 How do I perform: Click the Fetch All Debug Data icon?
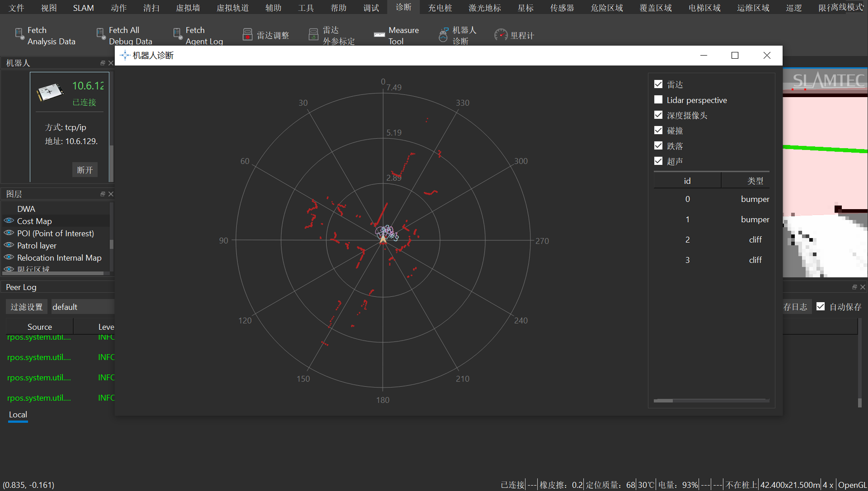click(x=101, y=34)
